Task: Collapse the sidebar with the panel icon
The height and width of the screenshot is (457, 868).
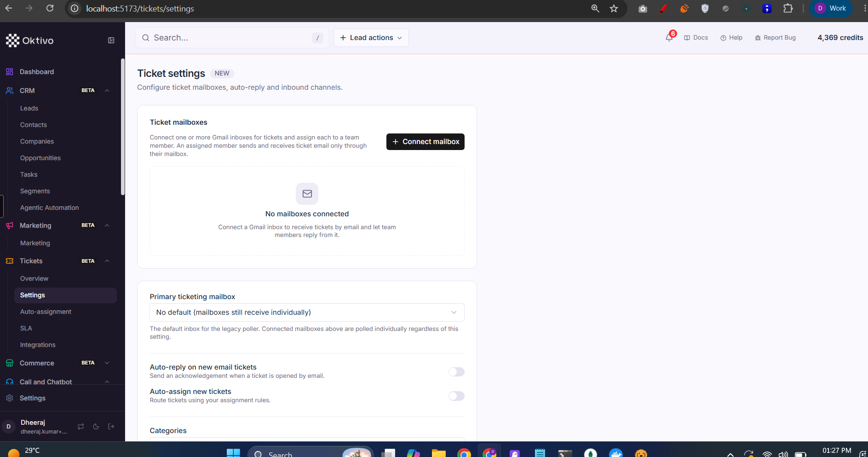Action: [111, 40]
